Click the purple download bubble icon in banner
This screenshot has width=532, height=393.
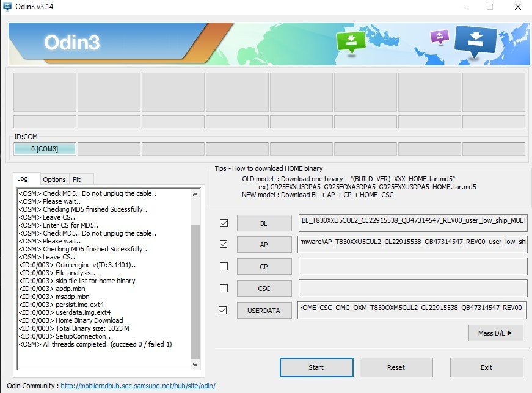pyautogui.click(x=440, y=37)
